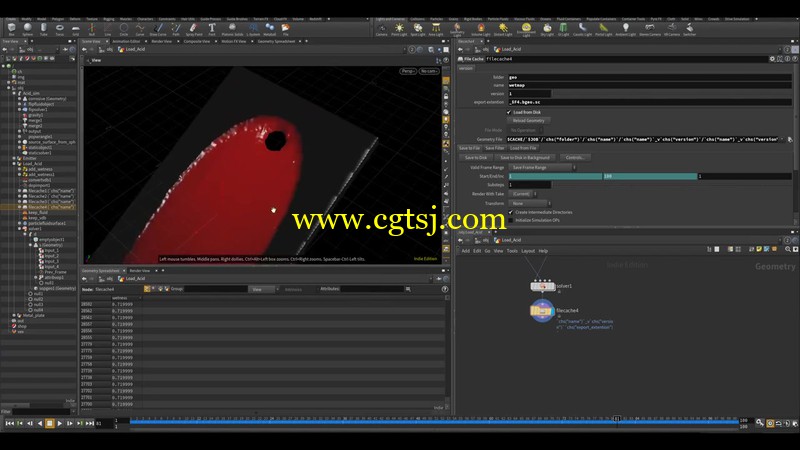
Task: Switch to the Render View tab in the top pane
Action: point(161,41)
